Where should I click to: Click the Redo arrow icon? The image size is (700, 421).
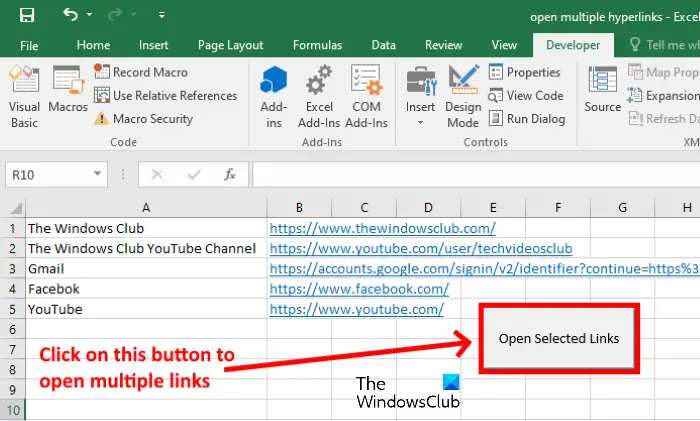click(x=115, y=14)
